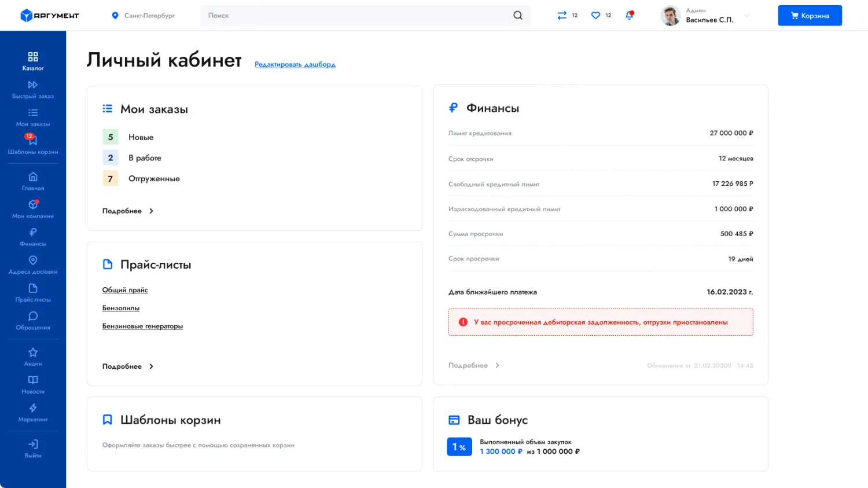
Task: Open the comparison arrows icon
Action: pos(562,16)
